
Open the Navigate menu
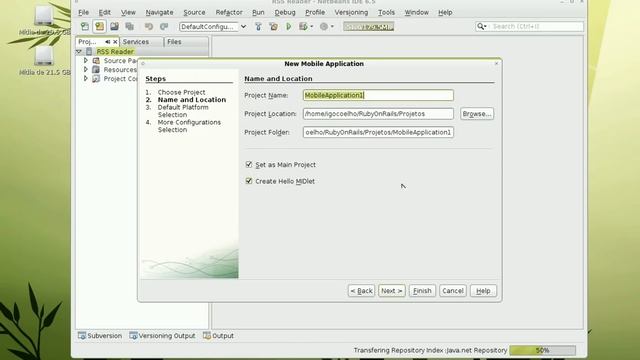coord(159,12)
